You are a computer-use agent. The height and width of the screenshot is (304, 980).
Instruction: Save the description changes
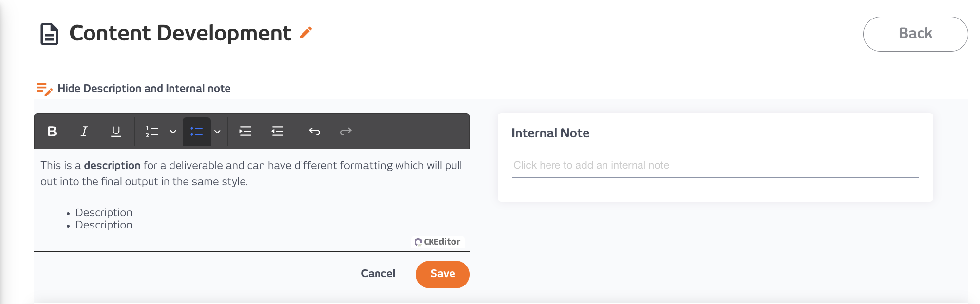(442, 274)
